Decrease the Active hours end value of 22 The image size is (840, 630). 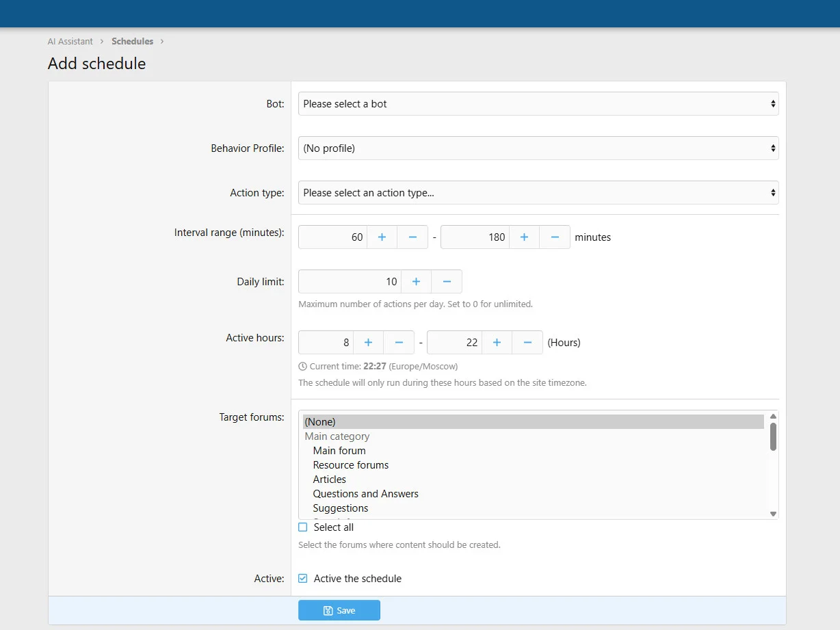(527, 342)
